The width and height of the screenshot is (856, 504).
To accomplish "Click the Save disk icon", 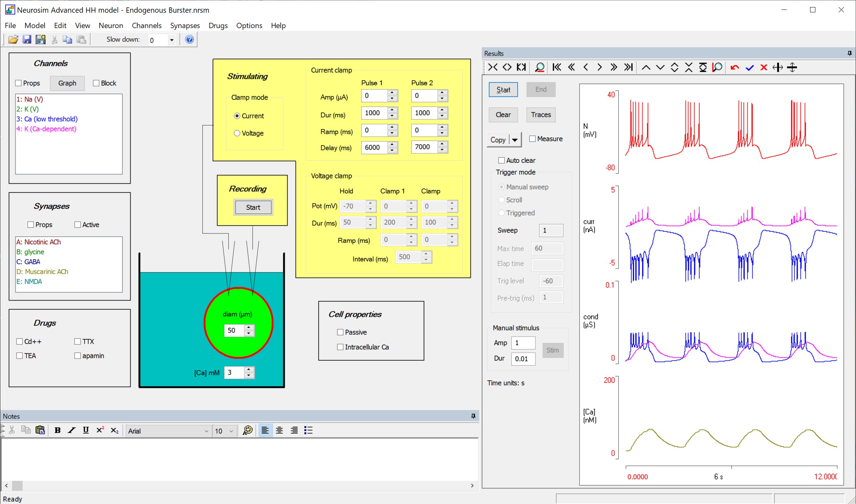I will [27, 40].
